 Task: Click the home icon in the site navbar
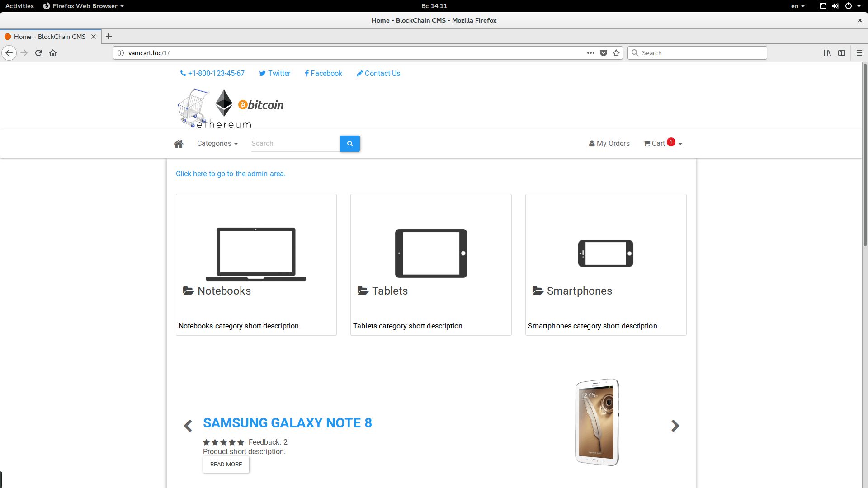[179, 144]
